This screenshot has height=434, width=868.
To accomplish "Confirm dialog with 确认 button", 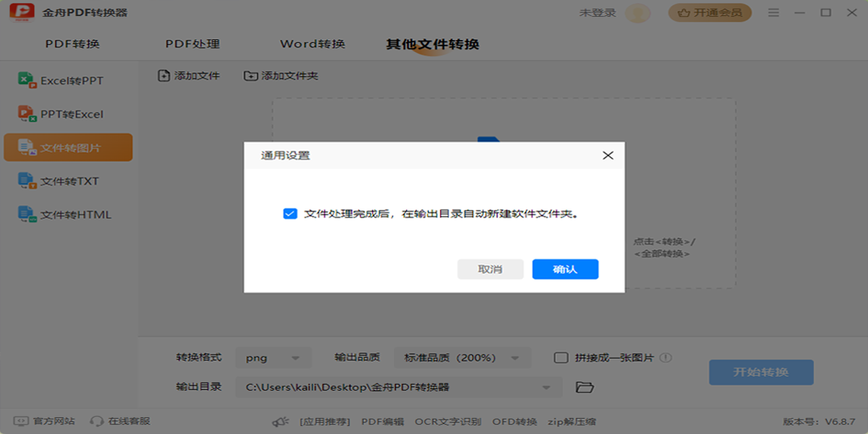I will click(565, 269).
